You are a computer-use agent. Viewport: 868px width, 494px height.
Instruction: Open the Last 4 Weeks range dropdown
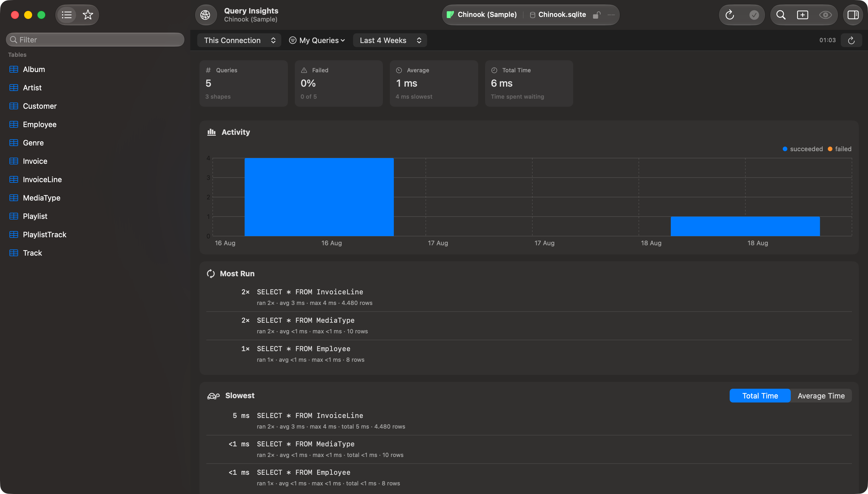[x=390, y=40]
